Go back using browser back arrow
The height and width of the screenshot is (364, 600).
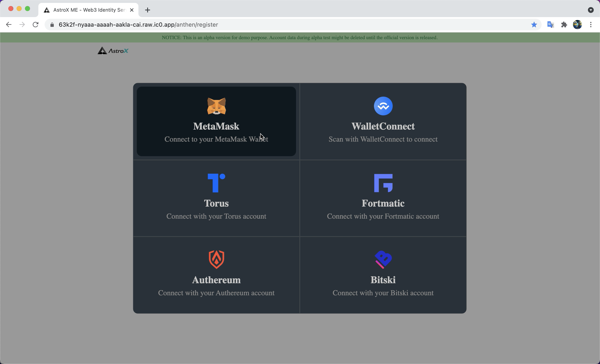(9, 25)
